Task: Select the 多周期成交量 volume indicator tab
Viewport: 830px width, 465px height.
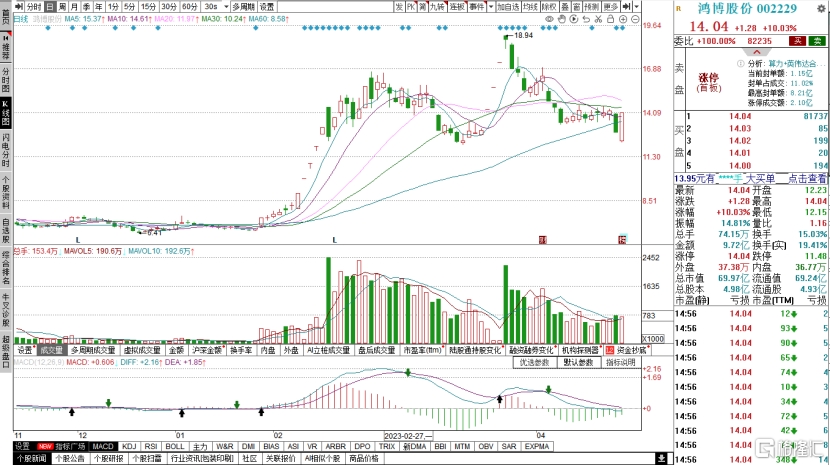Action: click(x=93, y=350)
